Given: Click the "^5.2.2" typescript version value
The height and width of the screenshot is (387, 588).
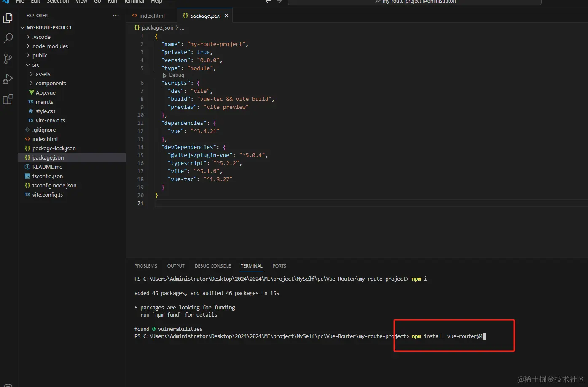Looking at the screenshot, I should (x=226, y=163).
